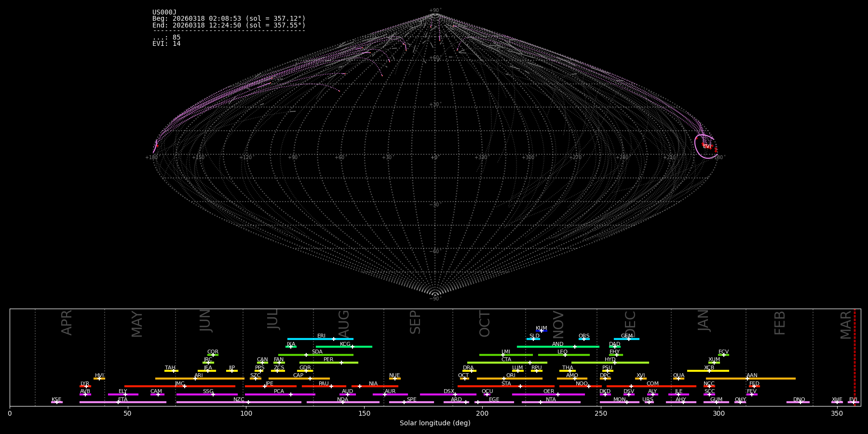Click the FEB month label

[780, 323]
